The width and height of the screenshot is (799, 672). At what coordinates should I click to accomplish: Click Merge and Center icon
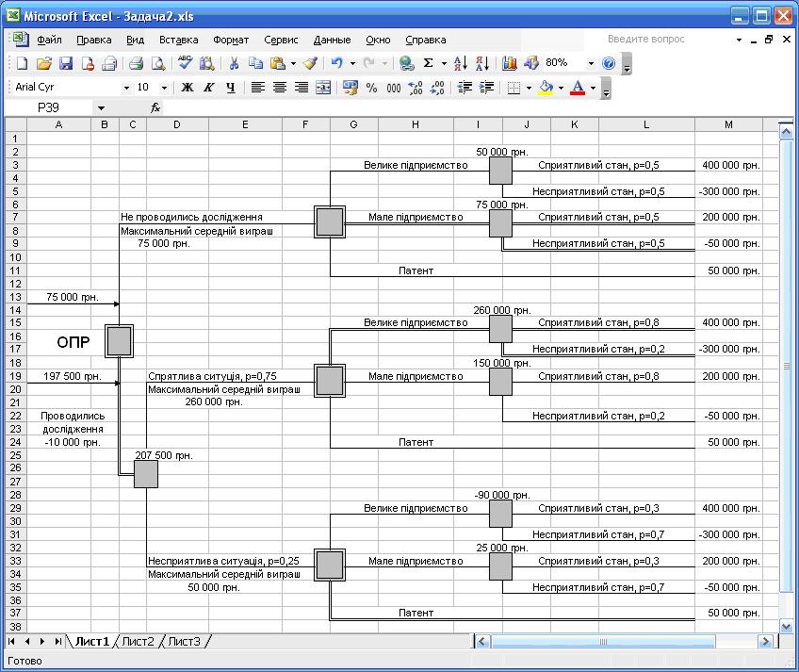click(x=323, y=88)
